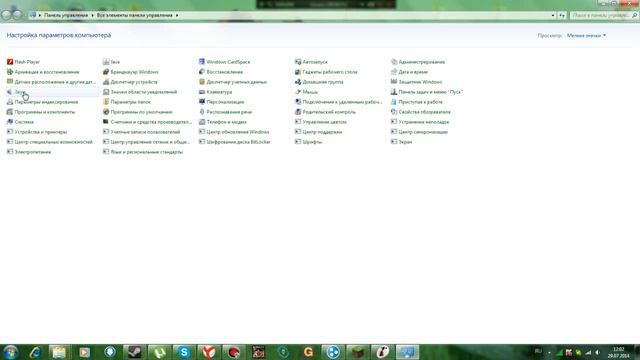Open Восстановление item
The height and width of the screenshot is (360, 640).
[220, 72]
